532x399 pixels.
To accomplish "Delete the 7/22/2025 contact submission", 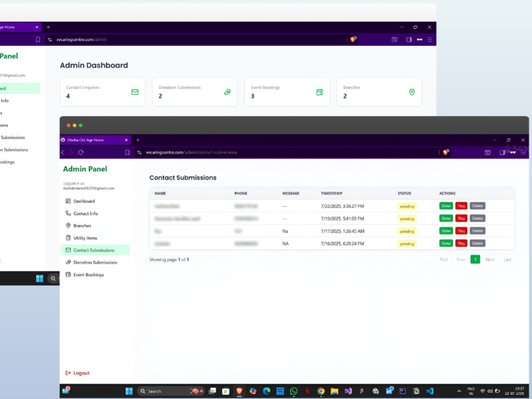I will click(x=477, y=206).
